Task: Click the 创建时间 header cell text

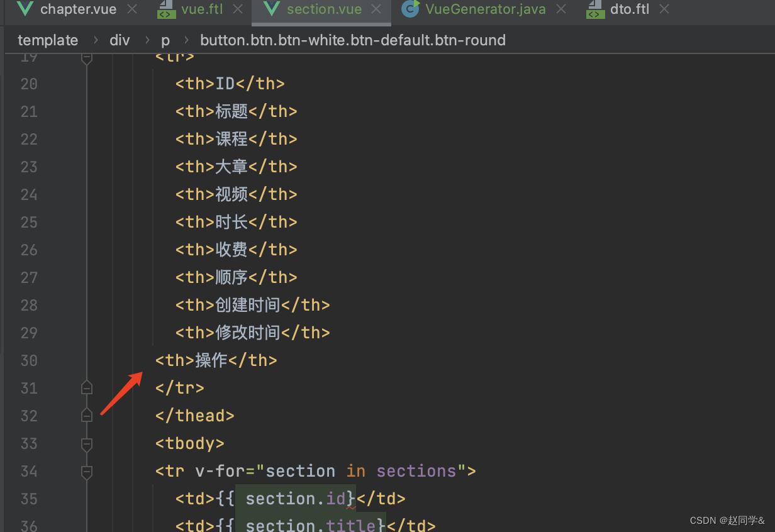Action: point(248,305)
